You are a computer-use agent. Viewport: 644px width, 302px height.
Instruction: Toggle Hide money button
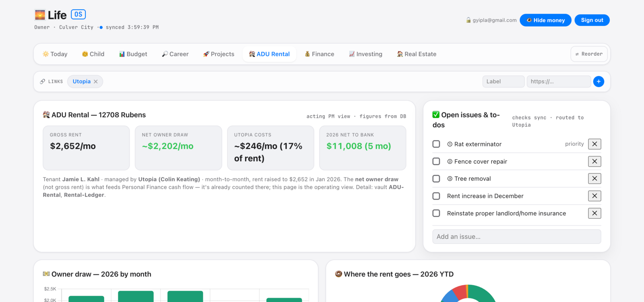coord(545,20)
